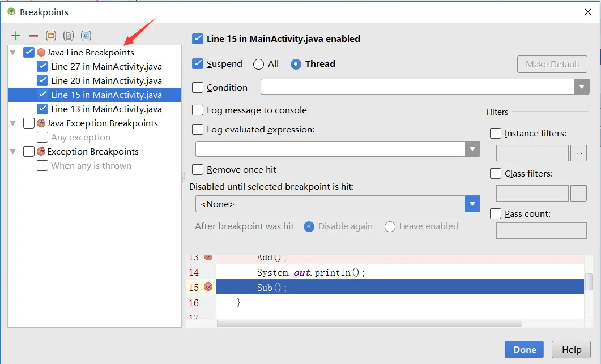Viewport: 601px width, 364px height.
Task: Open the Disabled until breakpoint dropdown
Action: [x=472, y=204]
